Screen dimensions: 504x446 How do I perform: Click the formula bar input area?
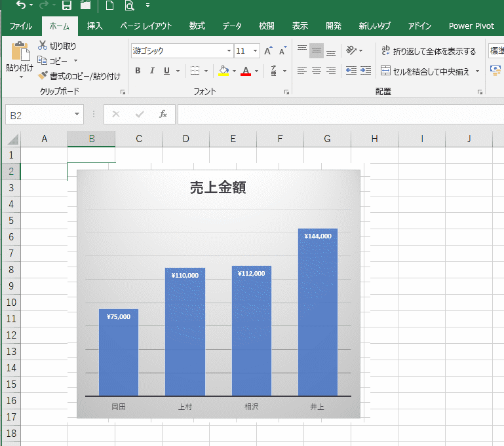coord(341,115)
